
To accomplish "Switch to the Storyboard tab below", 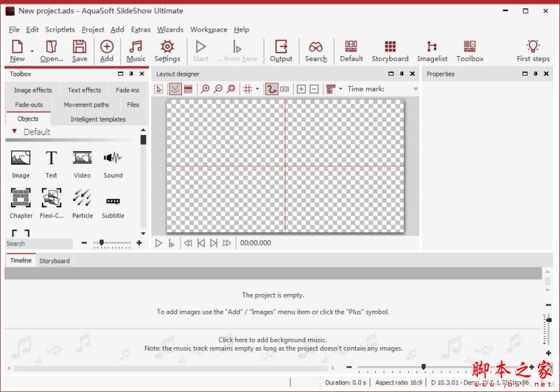I will pyautogui.click(x=55, y=261).
